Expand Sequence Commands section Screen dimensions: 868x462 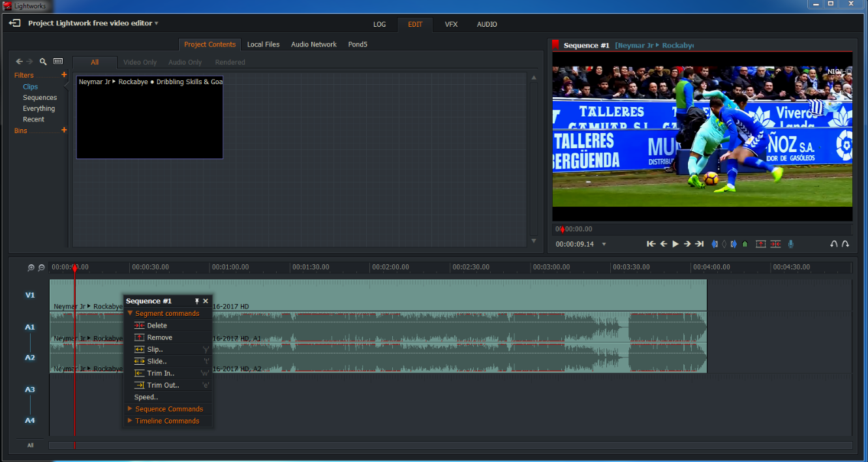point(168,409)
